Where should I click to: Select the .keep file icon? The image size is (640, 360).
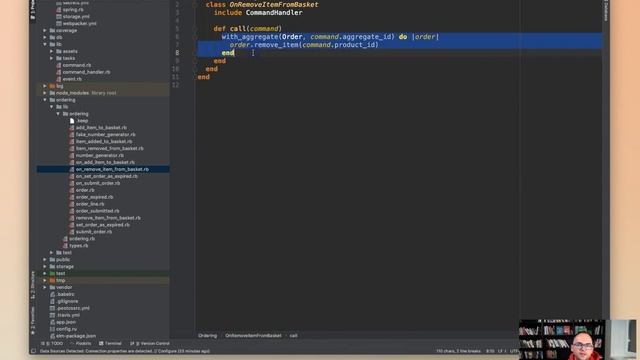point(72,121)
